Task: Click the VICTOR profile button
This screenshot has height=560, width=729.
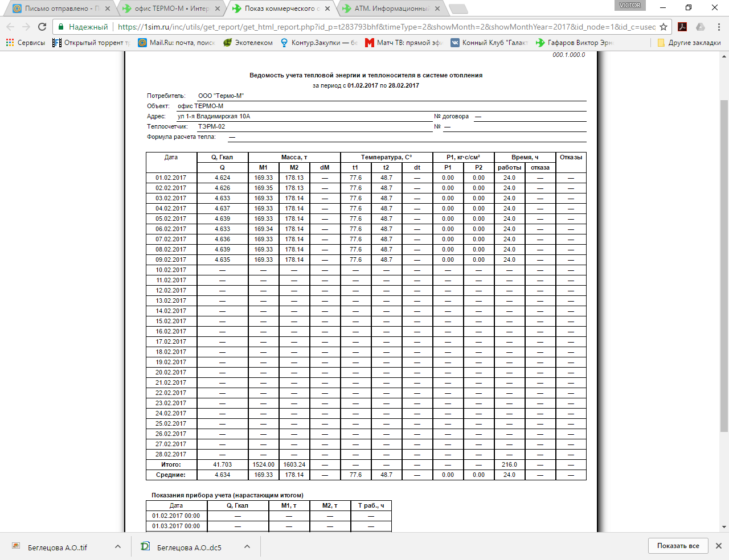Action: coord(630,5)
